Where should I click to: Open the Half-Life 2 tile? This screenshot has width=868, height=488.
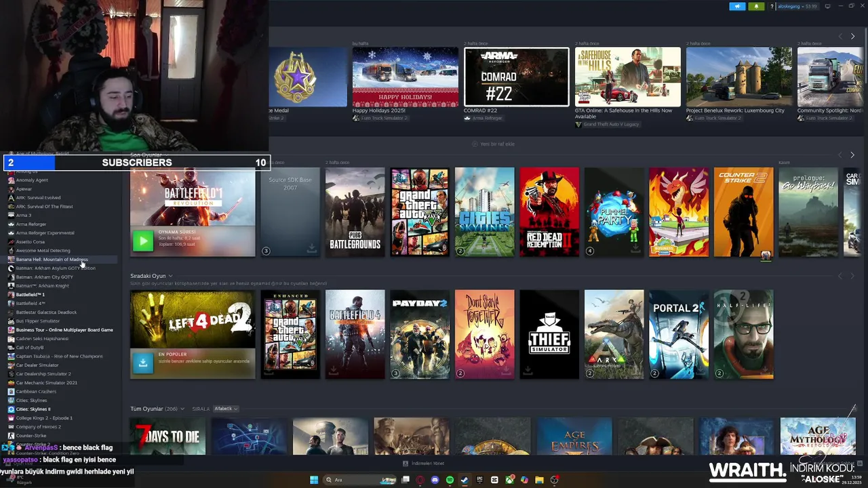pyautogui.click(x=743, y=334)
